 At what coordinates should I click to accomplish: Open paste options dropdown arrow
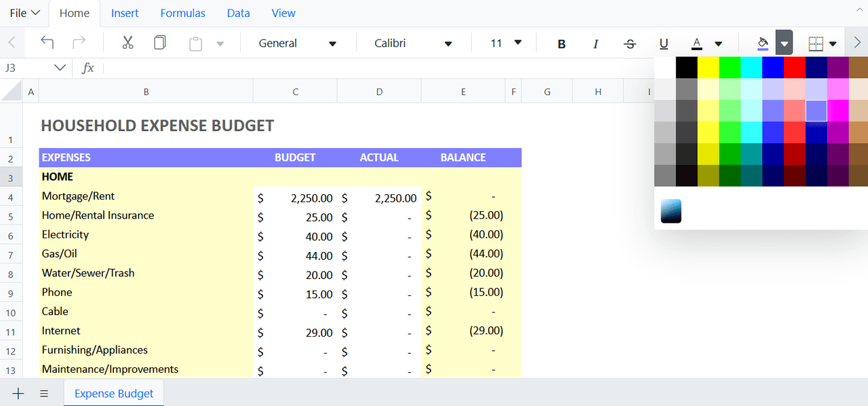(x=220, y=44)
